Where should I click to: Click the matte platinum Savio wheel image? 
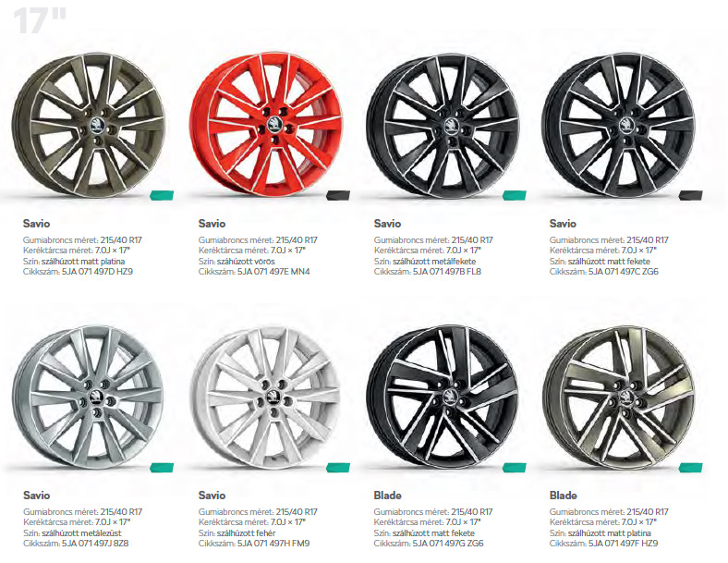[x=89, y=127]
